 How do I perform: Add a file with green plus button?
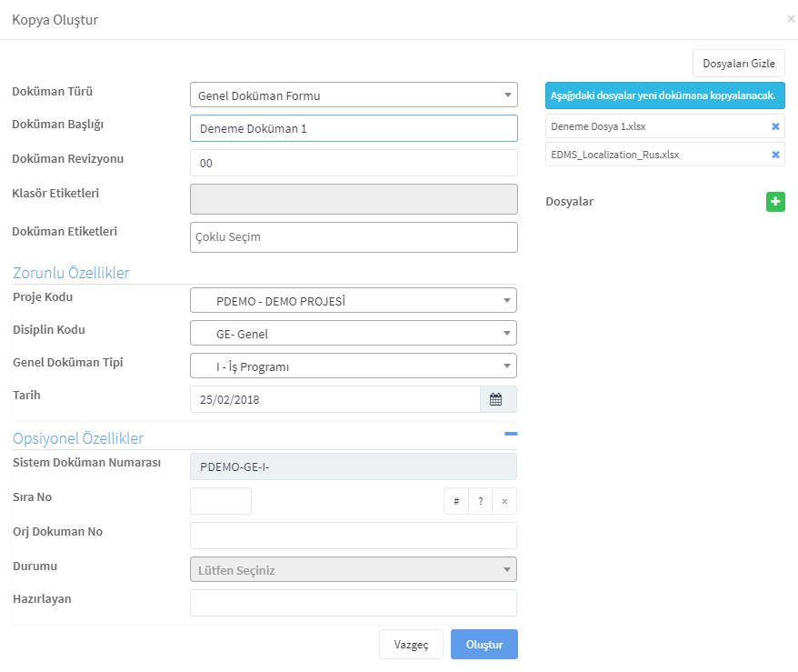tap(775, 202)
